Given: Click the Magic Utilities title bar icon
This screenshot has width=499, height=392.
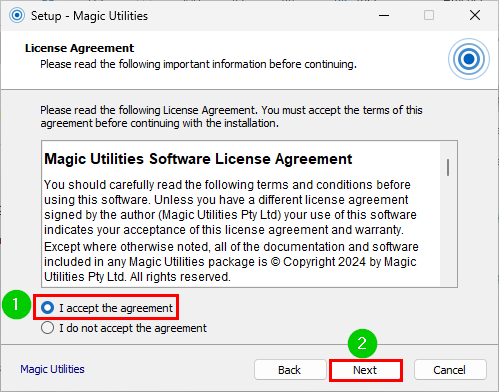Looking at the screenshot, I should (17, 15).
